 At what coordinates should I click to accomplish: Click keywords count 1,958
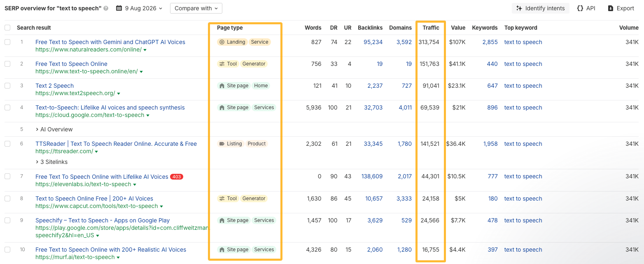pyautogui.click(x=490, y=144)
